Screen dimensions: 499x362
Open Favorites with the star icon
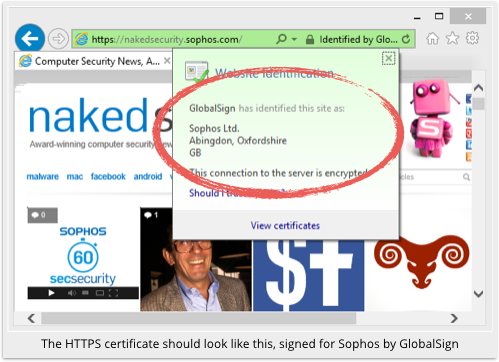(452, 38)
